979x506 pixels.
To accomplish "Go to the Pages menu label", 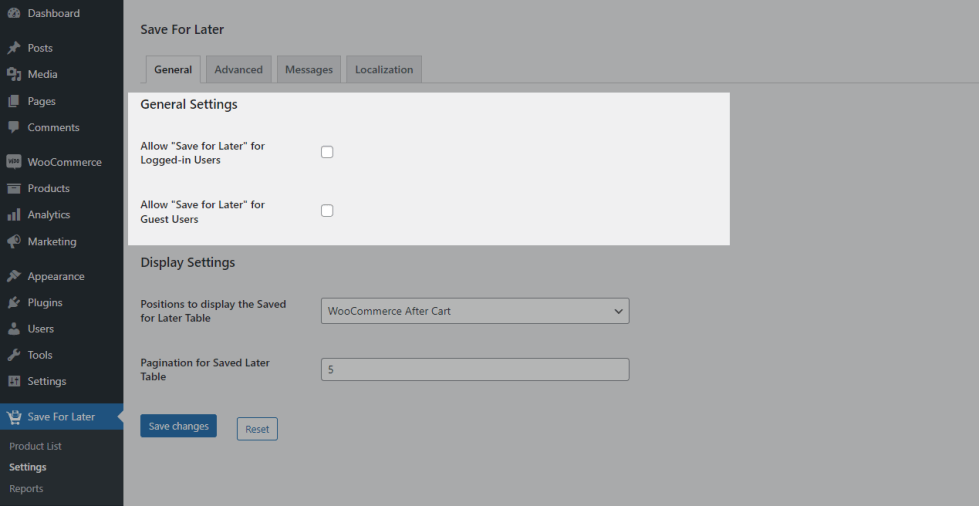I will pos(41,101).
